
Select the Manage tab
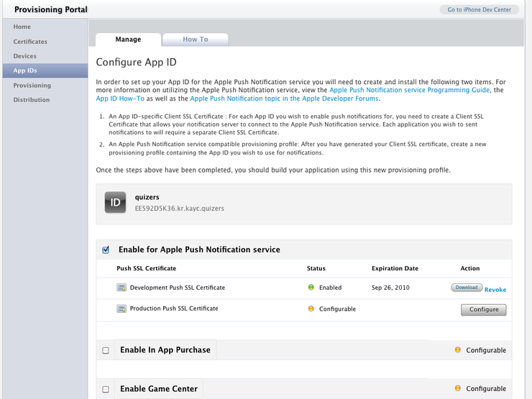pos(128,40)
